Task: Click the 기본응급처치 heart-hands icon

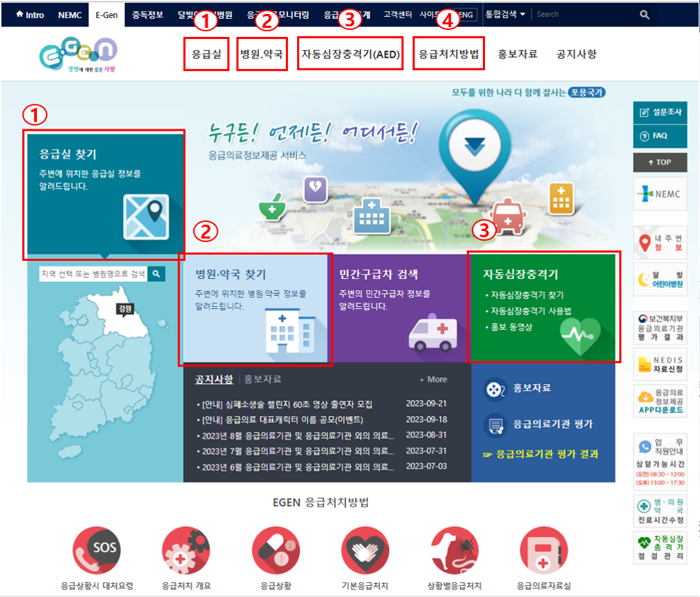Action: 365,550
